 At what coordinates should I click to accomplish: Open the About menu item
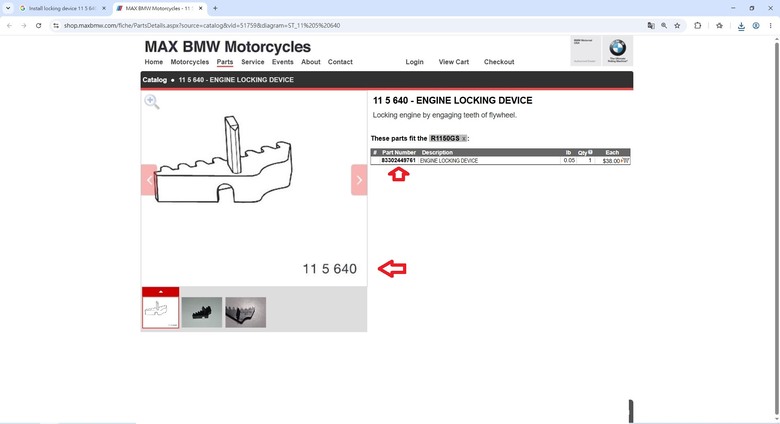tap(310, 62)
